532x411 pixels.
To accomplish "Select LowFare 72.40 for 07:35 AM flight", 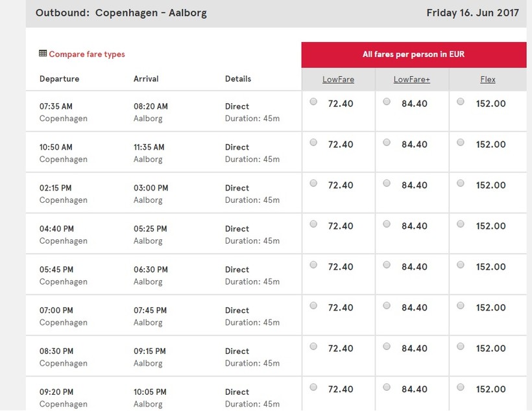I will [314, 102].
